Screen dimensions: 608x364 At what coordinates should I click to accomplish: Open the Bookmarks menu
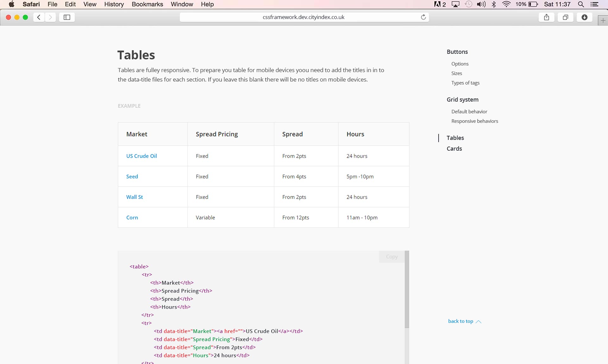[x=147, y=4]
